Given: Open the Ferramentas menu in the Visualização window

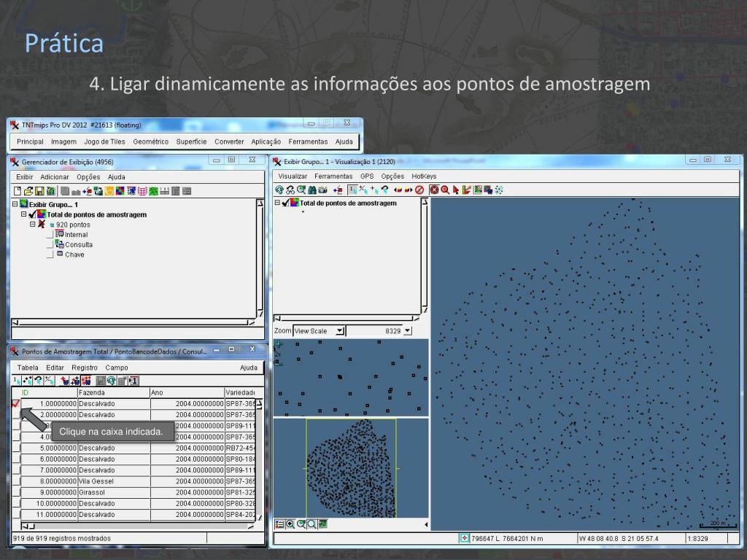Looking at the screenshot, I should pyautogui.click(x=333, y=176).
